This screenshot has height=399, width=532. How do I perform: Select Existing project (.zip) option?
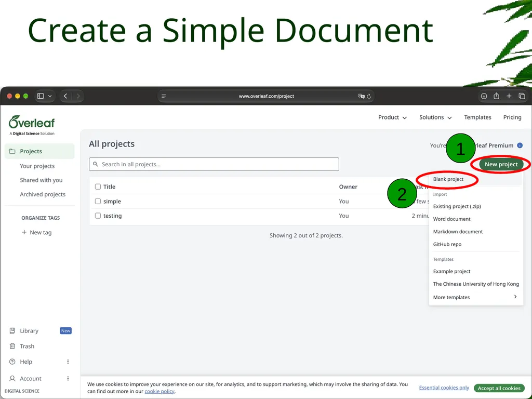click(457, 206)
